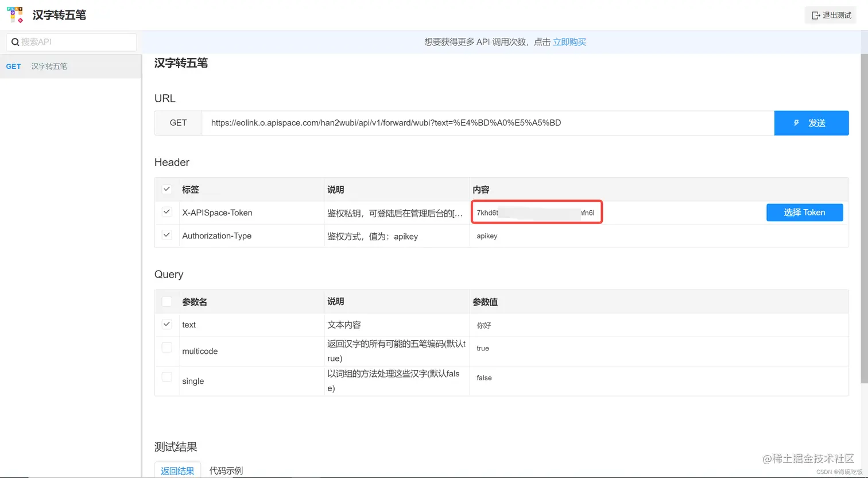
Task: Click the 汉字转五笔 app logo icon
Action: point(15,14)
